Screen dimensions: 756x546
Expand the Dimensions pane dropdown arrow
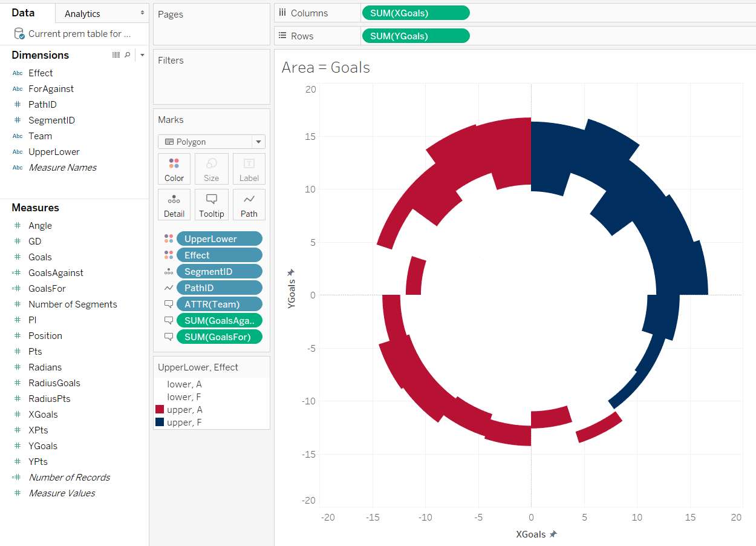142,55
